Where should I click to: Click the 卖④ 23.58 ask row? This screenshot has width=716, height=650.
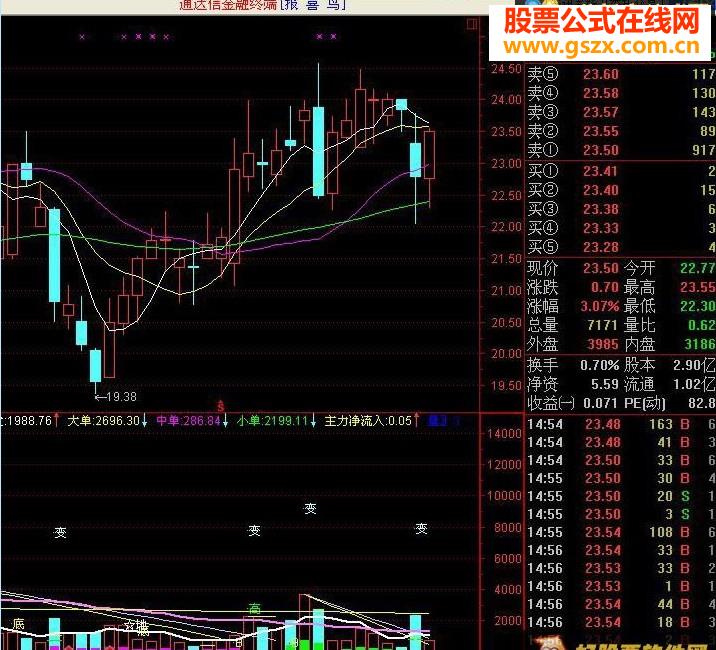[621, 93]
